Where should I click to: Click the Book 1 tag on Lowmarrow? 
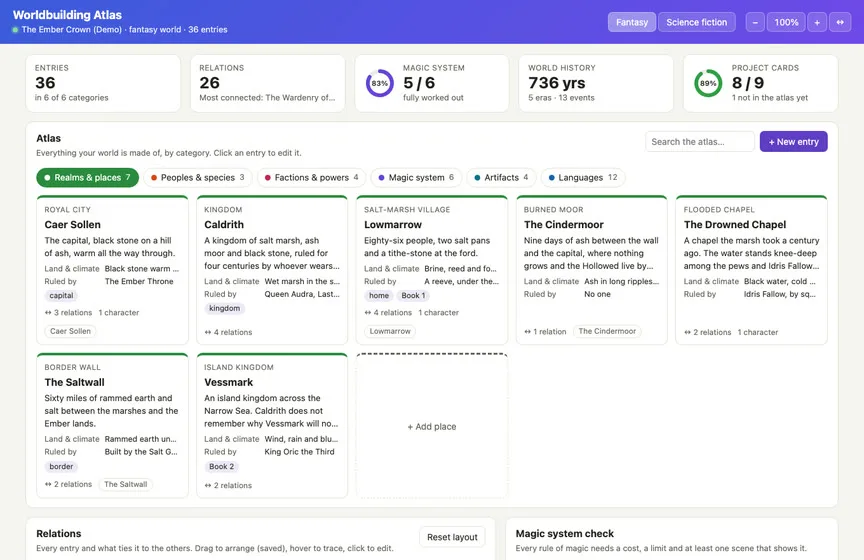click(413, 295)
